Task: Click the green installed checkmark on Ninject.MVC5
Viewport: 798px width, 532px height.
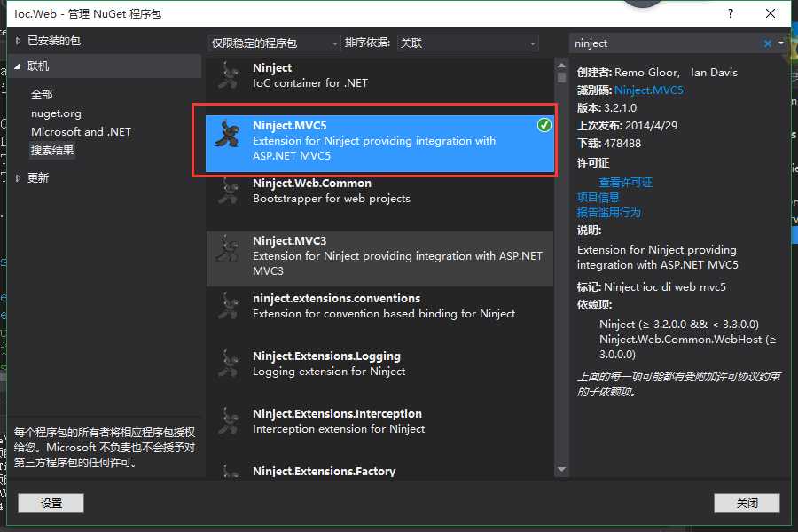Action: tap(544, 125)
